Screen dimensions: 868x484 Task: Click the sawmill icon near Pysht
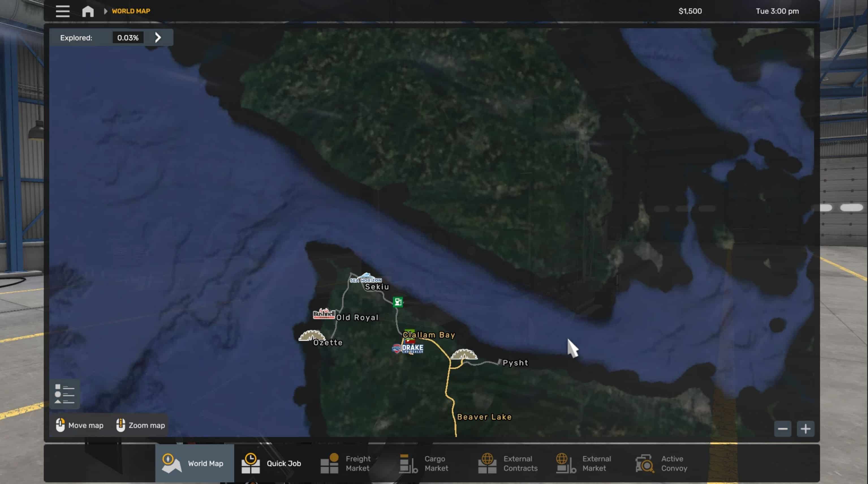[464, 354]
